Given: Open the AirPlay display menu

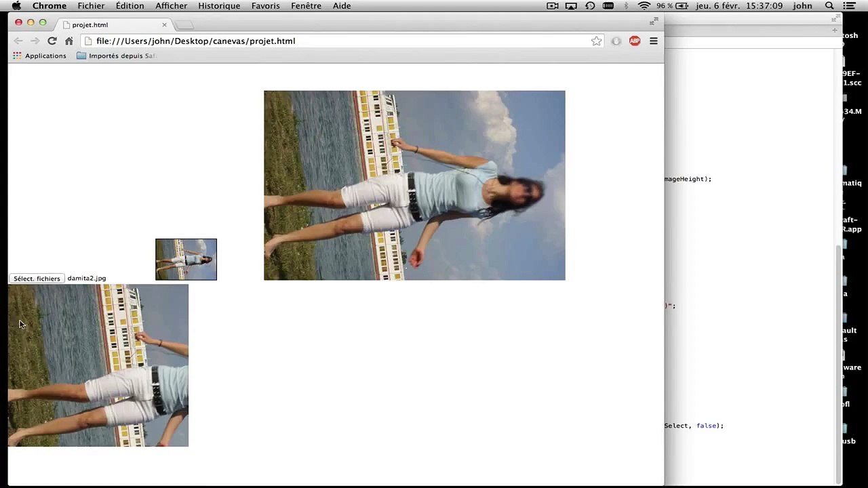Looking at the screenshot, I should (571, 6).
